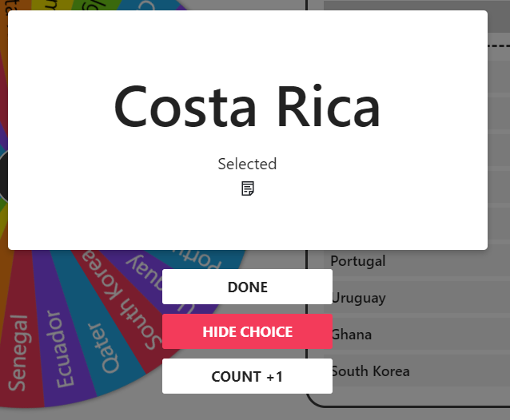This screenshot has width=510, height=420.
Task: Click the note icon under Selected
Action: coord(248,188)
